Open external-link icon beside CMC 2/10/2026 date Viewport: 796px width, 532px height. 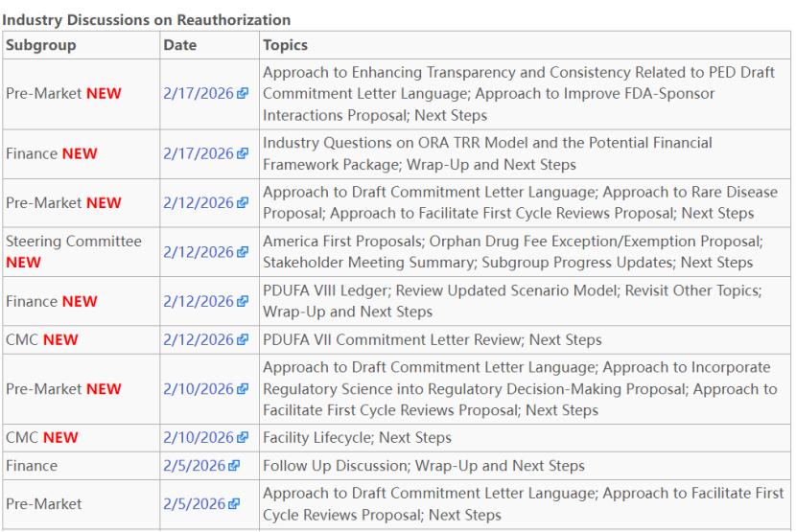pos(243,438)
